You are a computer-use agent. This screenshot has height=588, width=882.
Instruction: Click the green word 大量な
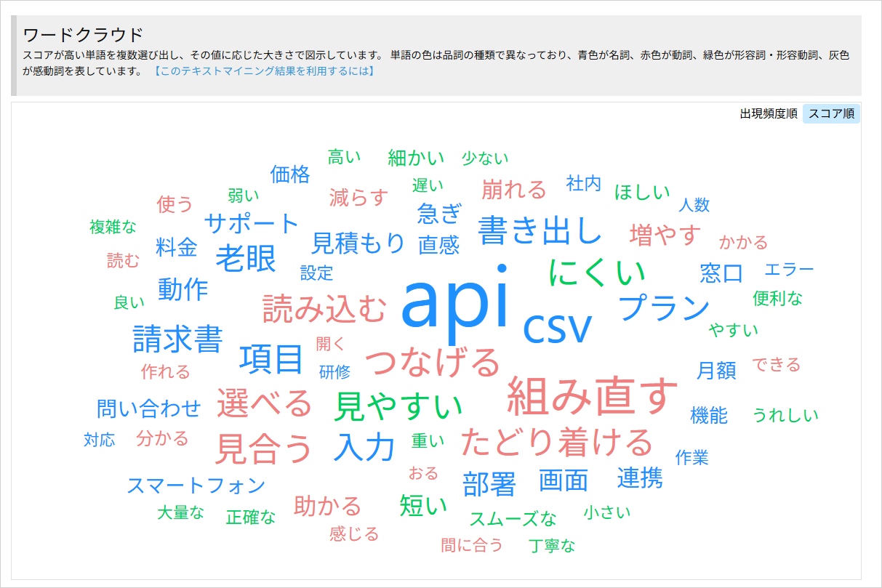tap(181, 512)
